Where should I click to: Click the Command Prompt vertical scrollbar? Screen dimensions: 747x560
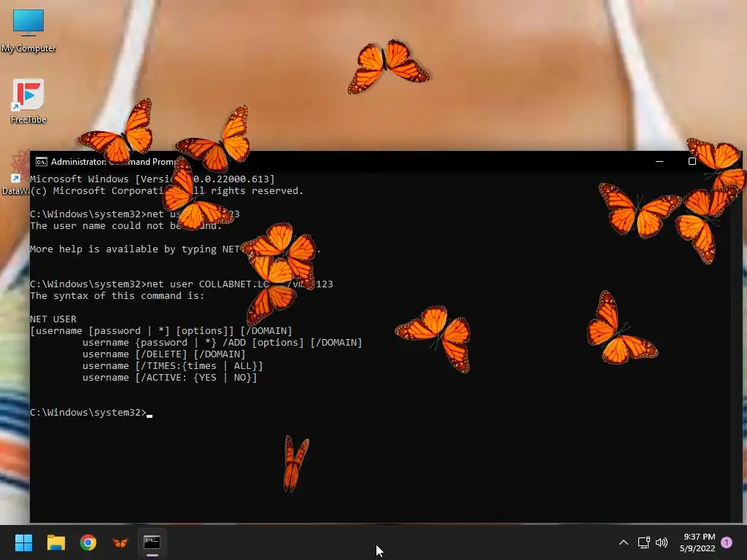[737, 346]
